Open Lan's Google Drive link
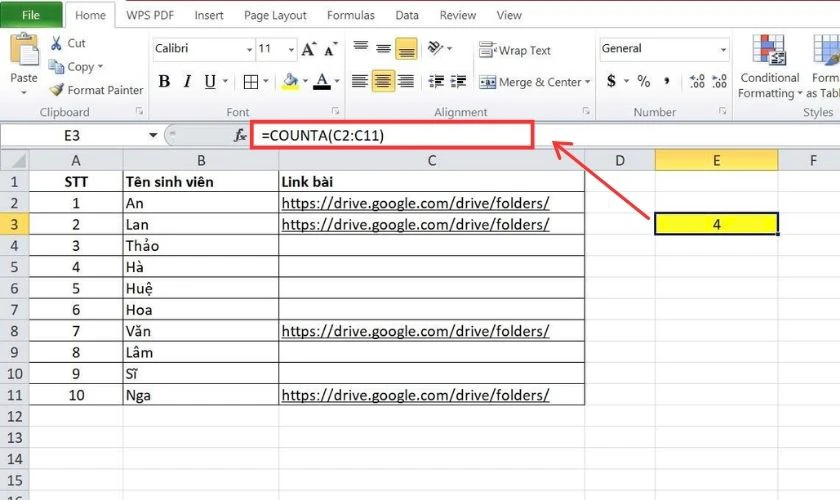Screen dimensions: 840x500 click(415, 225)
